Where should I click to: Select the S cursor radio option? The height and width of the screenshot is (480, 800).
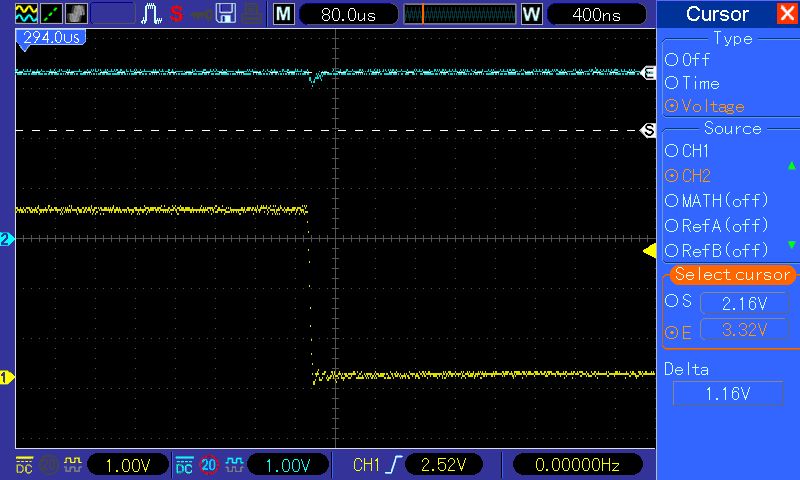673,302
